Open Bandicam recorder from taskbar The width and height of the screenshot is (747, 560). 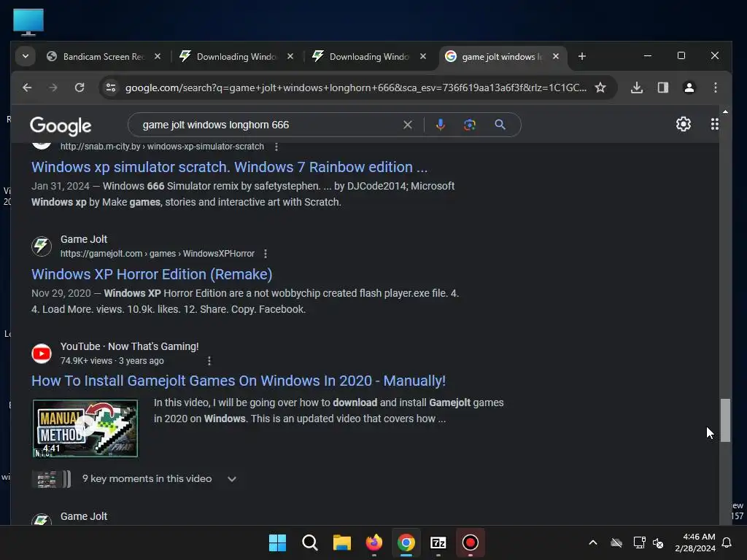(471, 542)
